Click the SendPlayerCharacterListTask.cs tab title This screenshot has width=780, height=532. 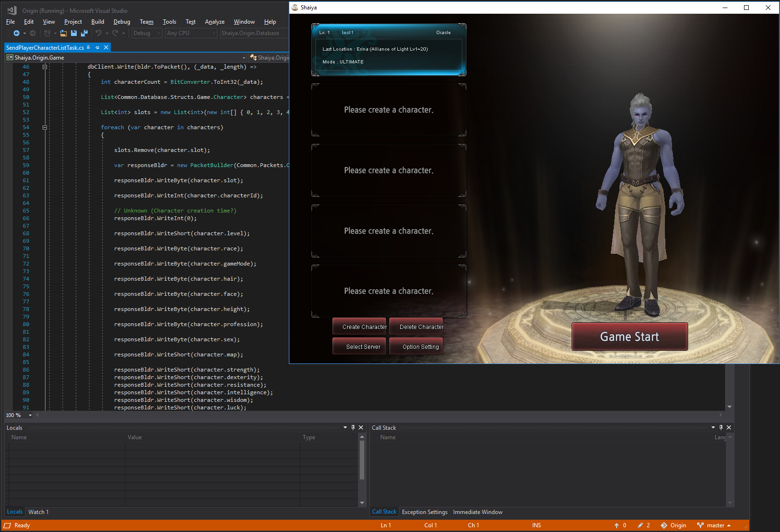[x=45, y=48]
